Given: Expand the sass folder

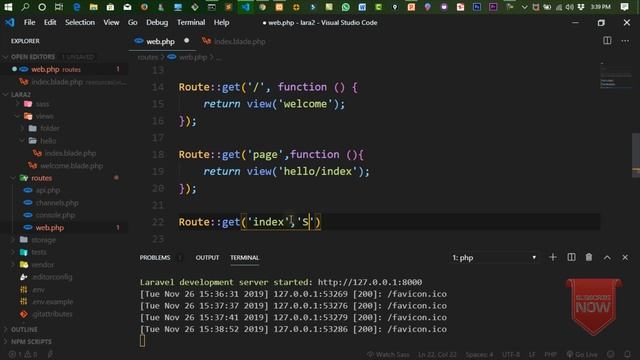Looking at the screenshot, I should click(42, 104).
